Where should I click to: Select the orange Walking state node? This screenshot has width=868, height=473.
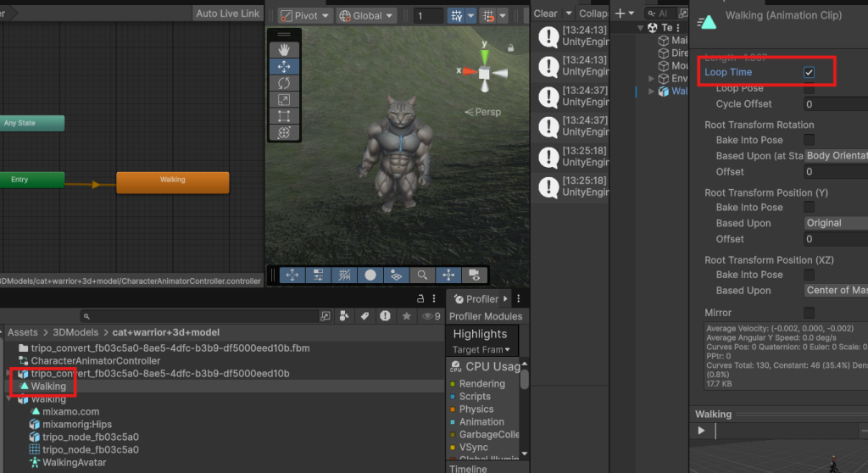(x=172, y=181)
